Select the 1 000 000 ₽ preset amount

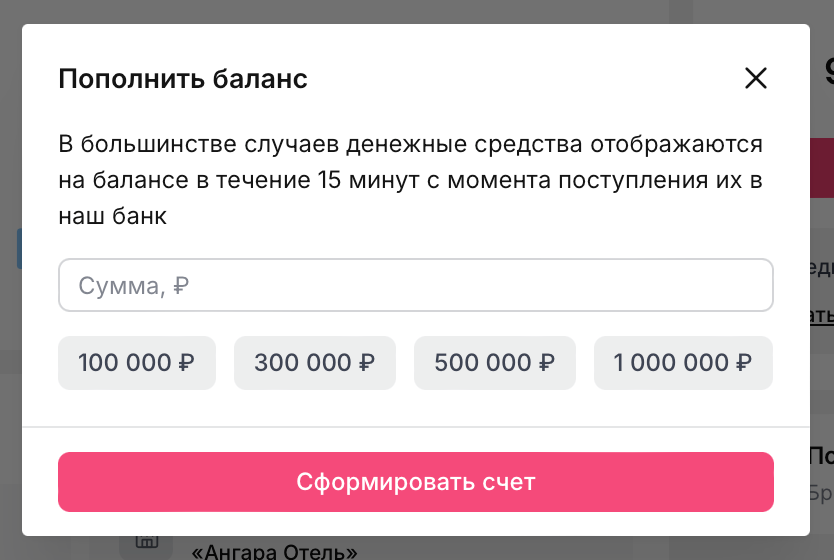(x=683, y=362)
